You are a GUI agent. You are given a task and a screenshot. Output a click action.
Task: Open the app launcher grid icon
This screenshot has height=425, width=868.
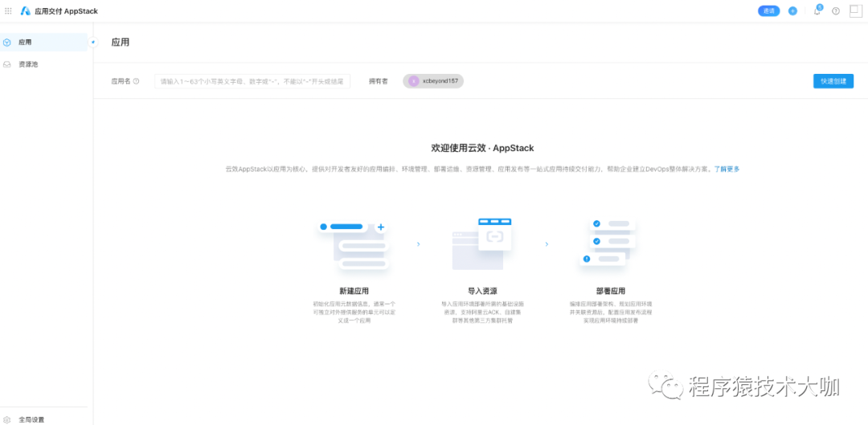(8, 10)
